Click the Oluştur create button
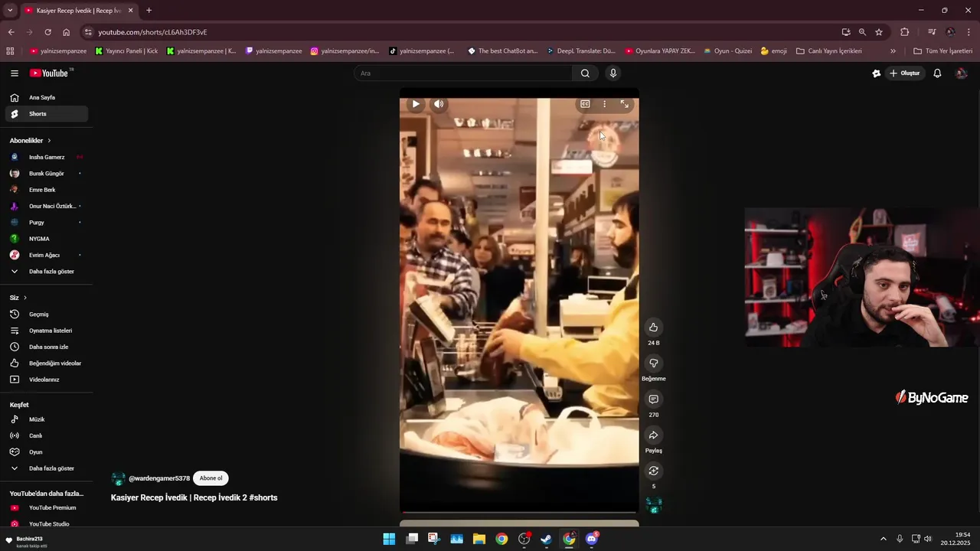The width and height of the screenshot is (980, 551). point(904,73)
